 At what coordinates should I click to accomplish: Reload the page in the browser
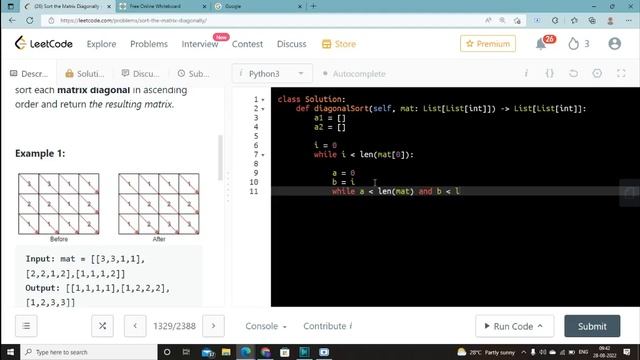30,20
